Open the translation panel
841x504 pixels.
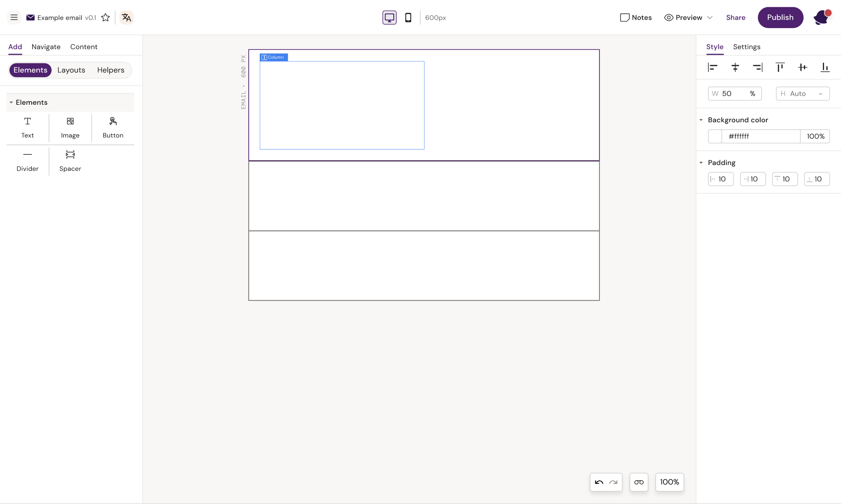coord(126,17)
